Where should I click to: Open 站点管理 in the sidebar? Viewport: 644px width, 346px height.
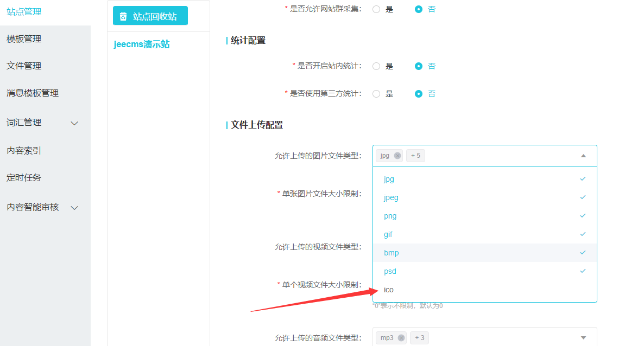pyautogui.click(x=24, y=12)
